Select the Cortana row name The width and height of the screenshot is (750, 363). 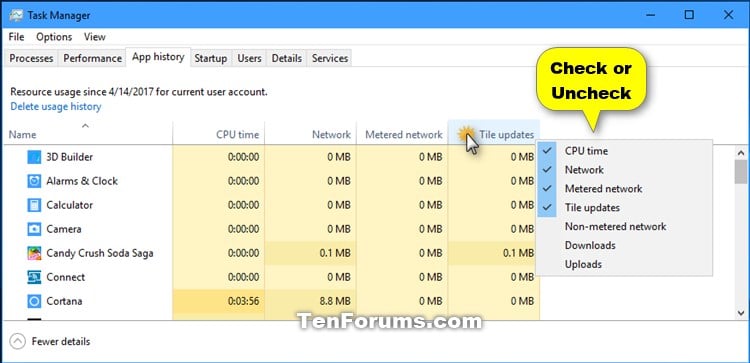tap(64, 301)
